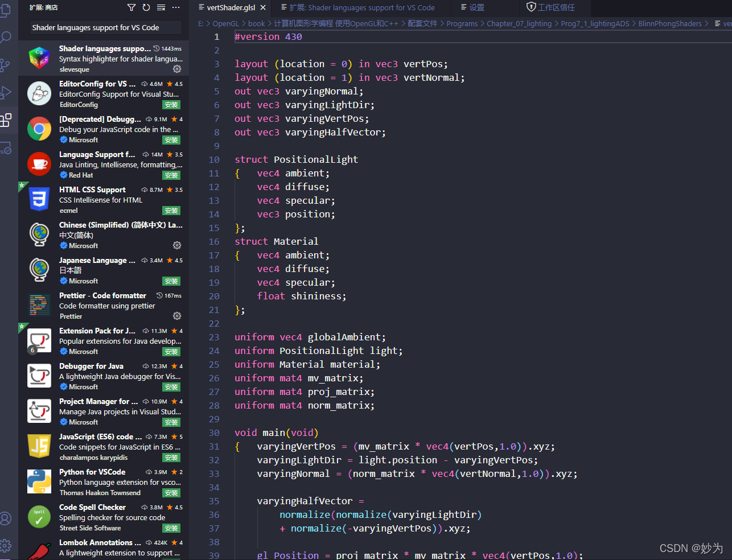The image size is (732, 560).
Task: Open the Lombok Annotations extension entry
Action: pos(104,549)
